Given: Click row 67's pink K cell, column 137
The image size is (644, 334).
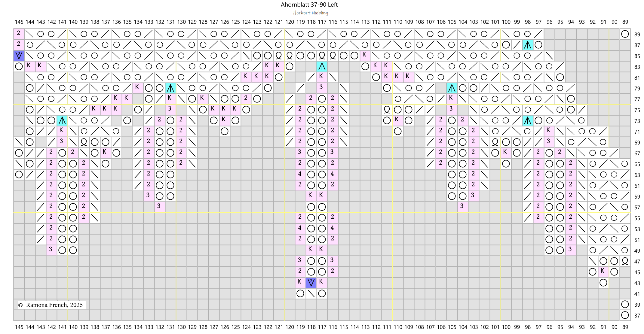Looking at the screenshot, I should pos(106,153).
